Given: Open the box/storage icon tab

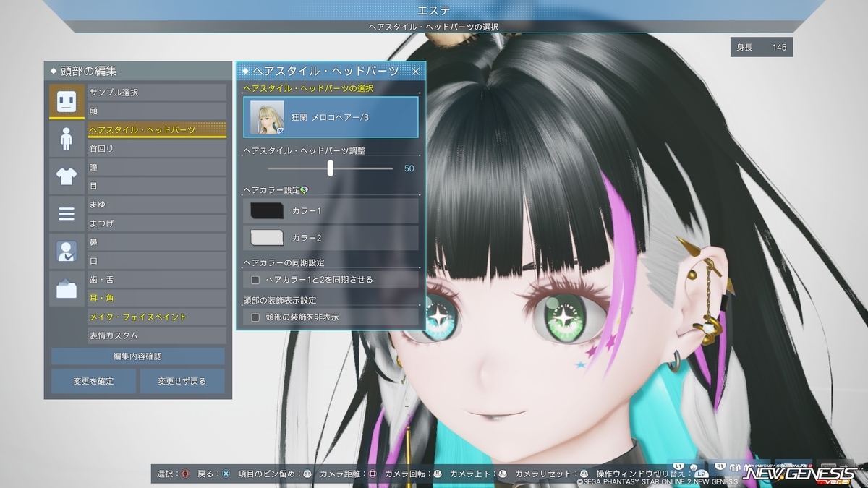Looking at the screenshot, I should (x=67, y=289).
